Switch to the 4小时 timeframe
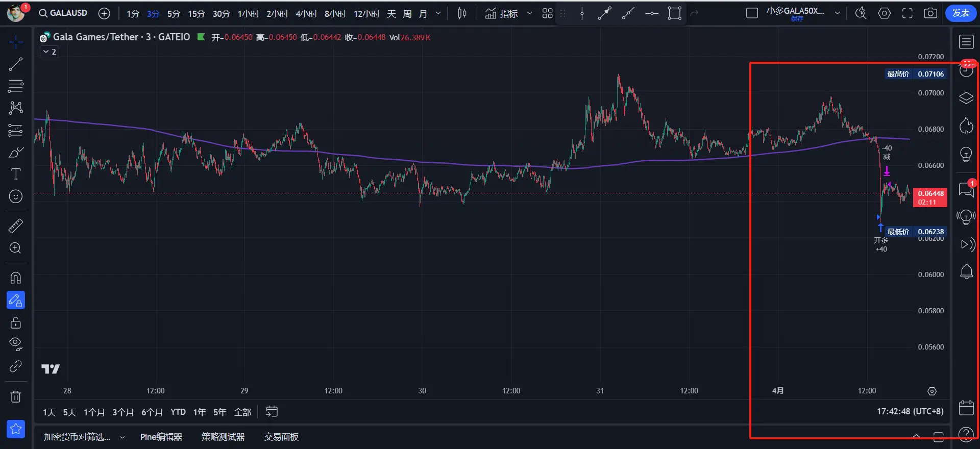This screenshot has height=449, width=980. point(306,14)
